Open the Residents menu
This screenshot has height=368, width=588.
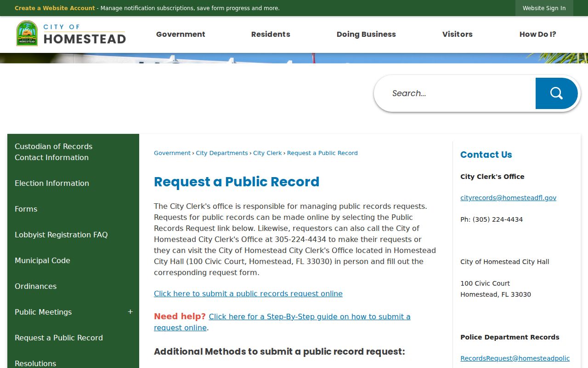271,34
